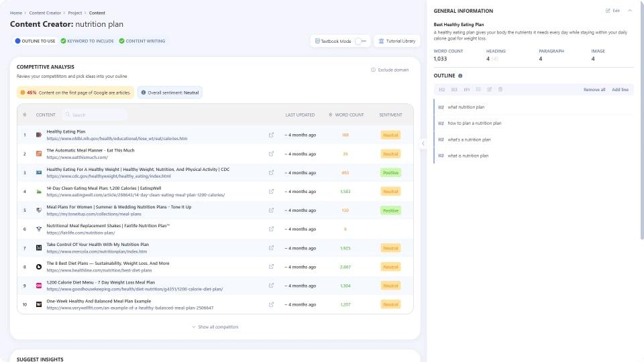Select the H4 heading tool in outline toolbar

click(x=466, y=89)
